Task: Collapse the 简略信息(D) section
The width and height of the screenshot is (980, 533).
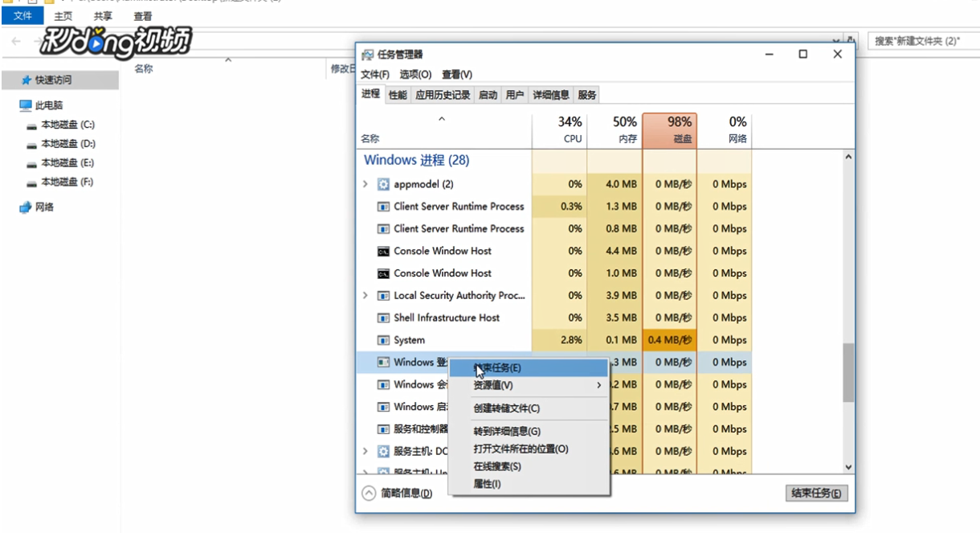Action: tap(368, 493)
